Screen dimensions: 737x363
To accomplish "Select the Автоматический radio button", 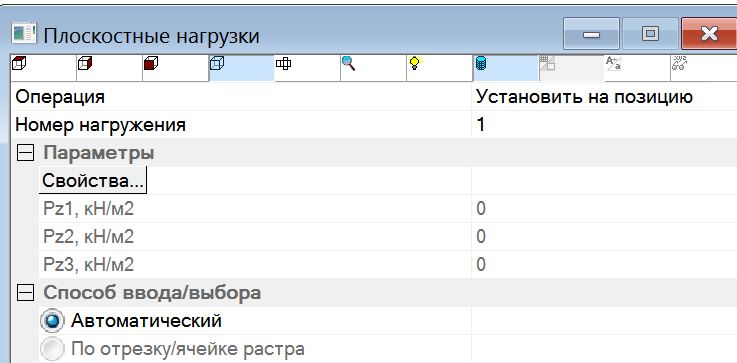I will point(53,321).
